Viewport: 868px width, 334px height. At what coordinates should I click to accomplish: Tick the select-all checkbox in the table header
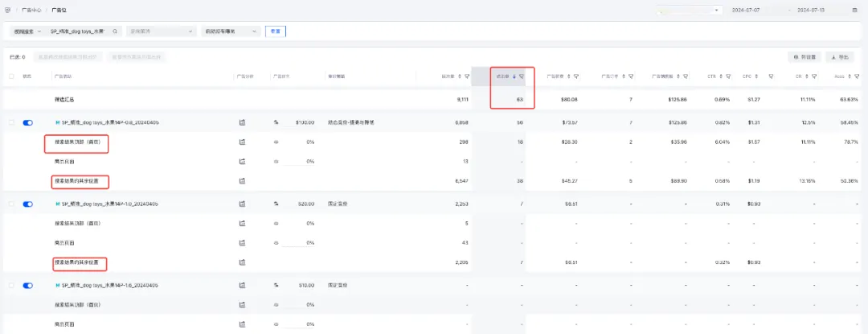coord(11,76)
